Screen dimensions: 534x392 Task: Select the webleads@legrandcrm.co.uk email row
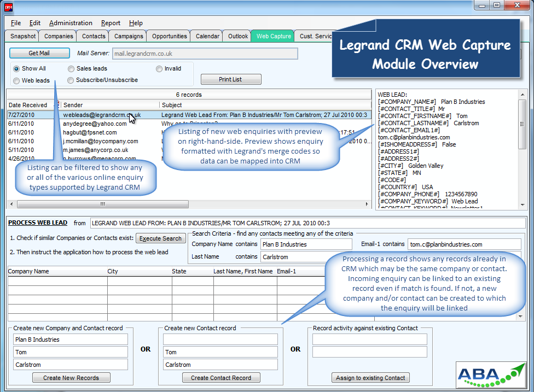189,115
